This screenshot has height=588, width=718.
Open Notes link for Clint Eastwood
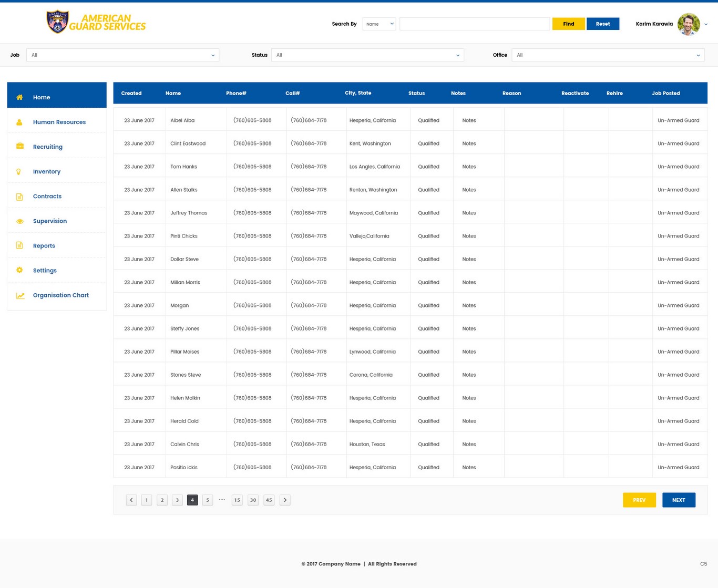(x=469, y=143)
